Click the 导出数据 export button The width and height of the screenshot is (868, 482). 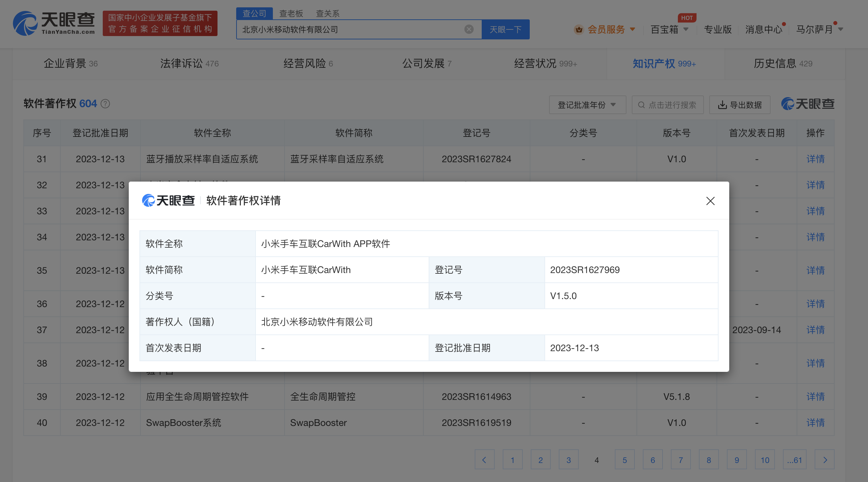pyautogui.click(x=740, y=105)
